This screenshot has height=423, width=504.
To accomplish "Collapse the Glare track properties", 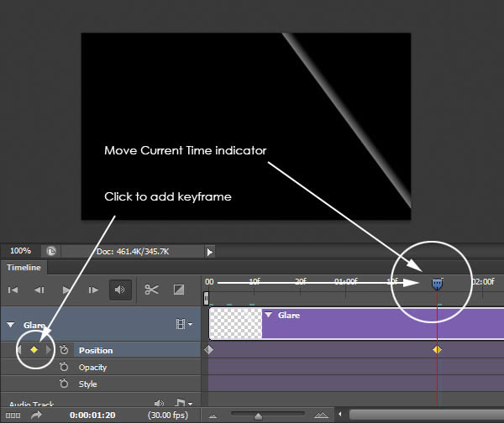I will coord(11,325).
